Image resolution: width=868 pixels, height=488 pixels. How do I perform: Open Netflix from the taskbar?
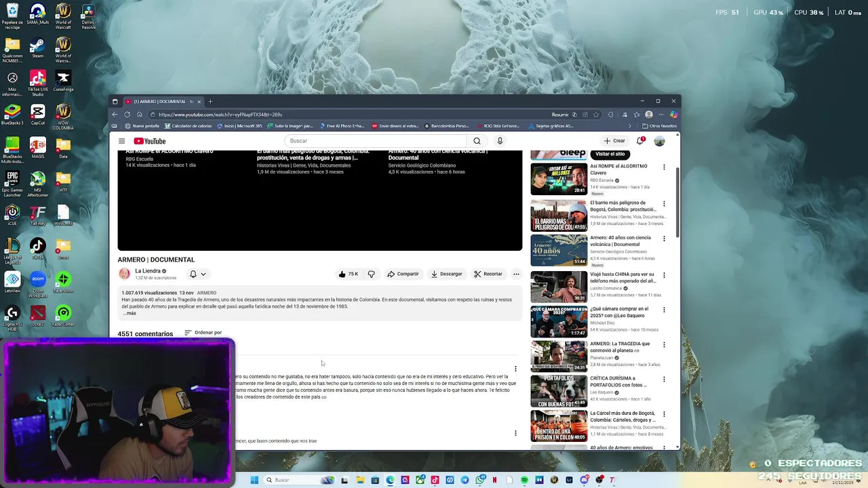495,480
